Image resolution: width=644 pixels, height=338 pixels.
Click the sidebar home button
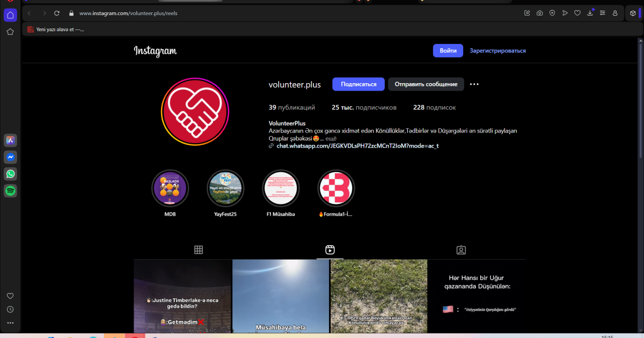click(x=10, y=15)
